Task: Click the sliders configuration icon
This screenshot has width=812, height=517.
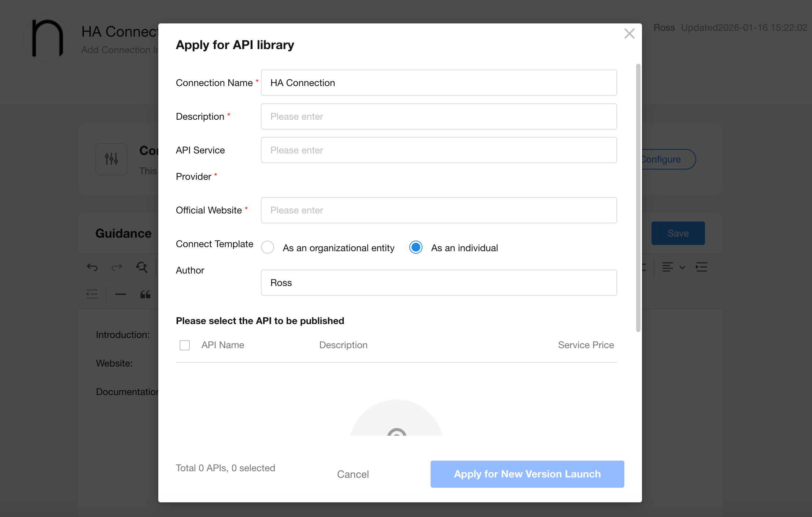Action: coord(111,159)
